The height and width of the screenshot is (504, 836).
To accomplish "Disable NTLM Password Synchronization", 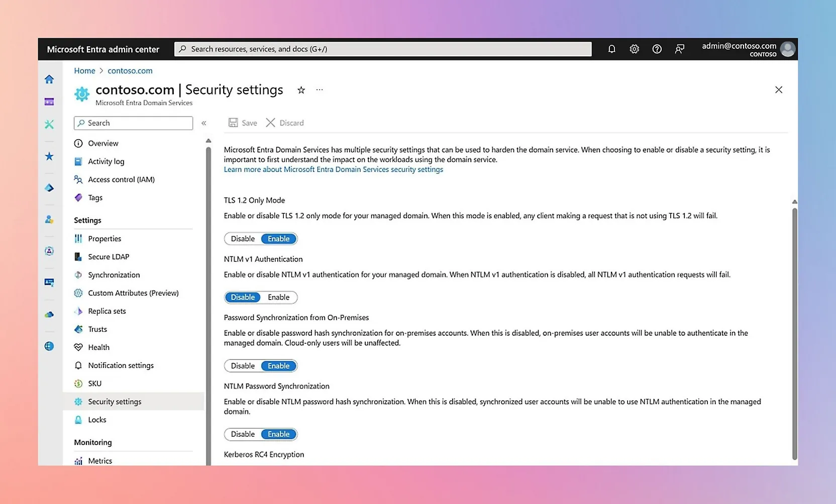I will click(x=243, y=434).
